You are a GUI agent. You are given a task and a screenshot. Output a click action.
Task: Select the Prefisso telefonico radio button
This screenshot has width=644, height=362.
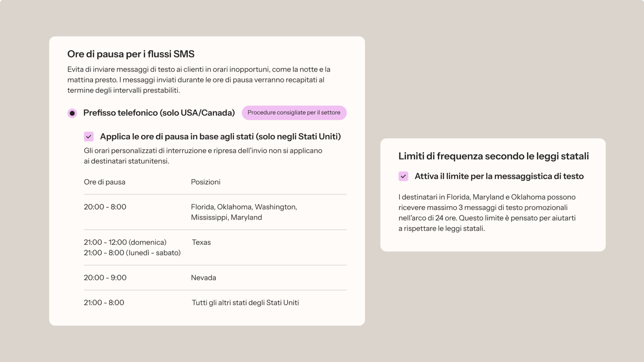[x=72, y=113]
